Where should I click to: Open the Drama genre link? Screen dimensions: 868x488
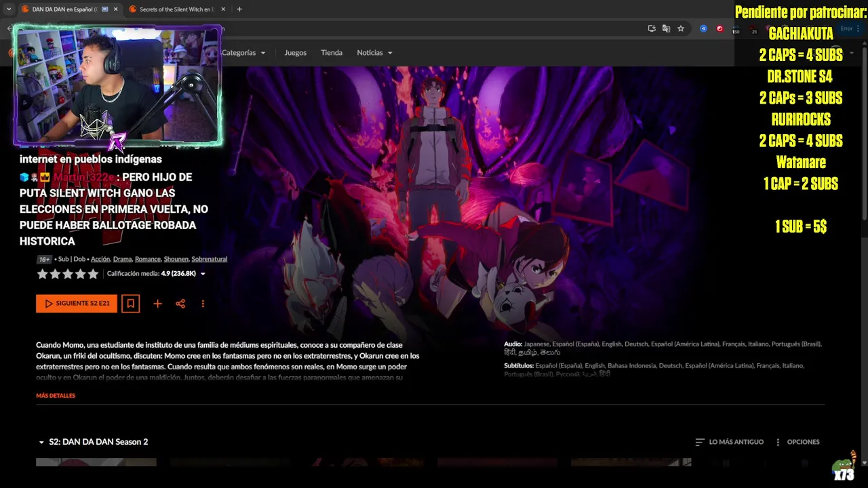pyautogui.click(x=122, y=259)
